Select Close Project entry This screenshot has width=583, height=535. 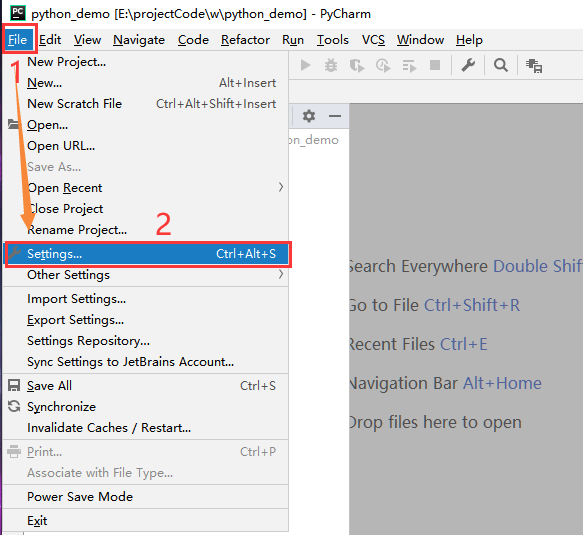click(x=146, y=209)
